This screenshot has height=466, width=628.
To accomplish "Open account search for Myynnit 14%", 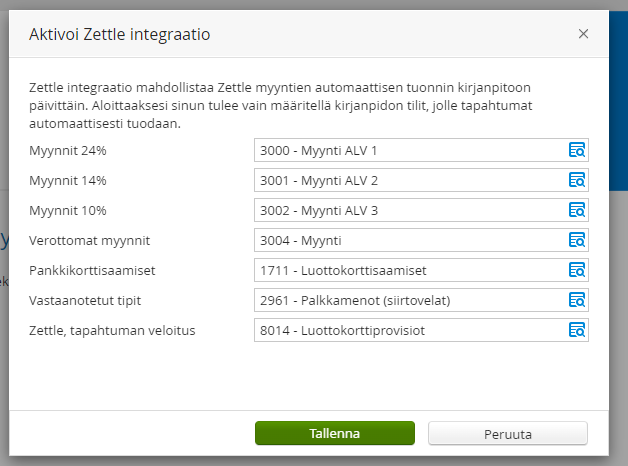I will [577, 180].
